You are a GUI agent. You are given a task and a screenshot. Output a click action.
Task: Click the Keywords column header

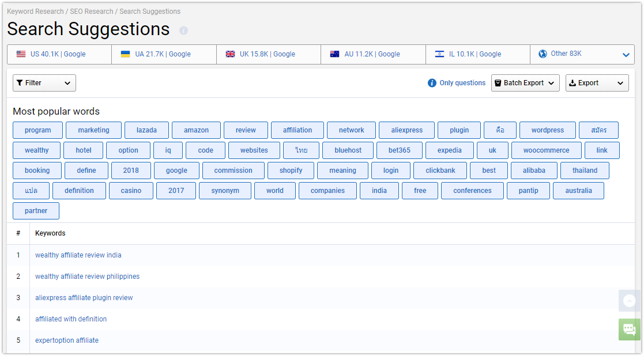(50, 233)
